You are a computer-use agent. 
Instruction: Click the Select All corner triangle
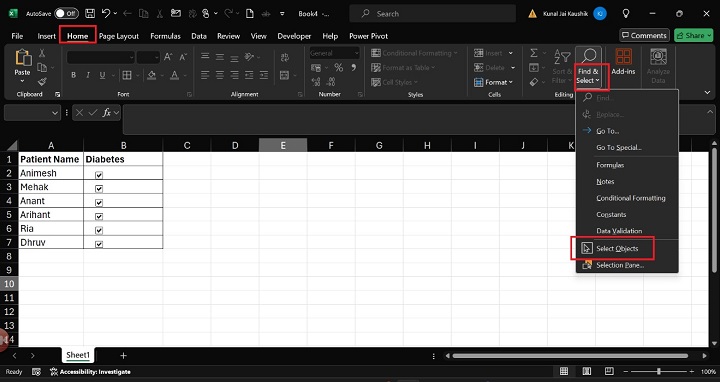pyautogui.click(x=12, y=146)
